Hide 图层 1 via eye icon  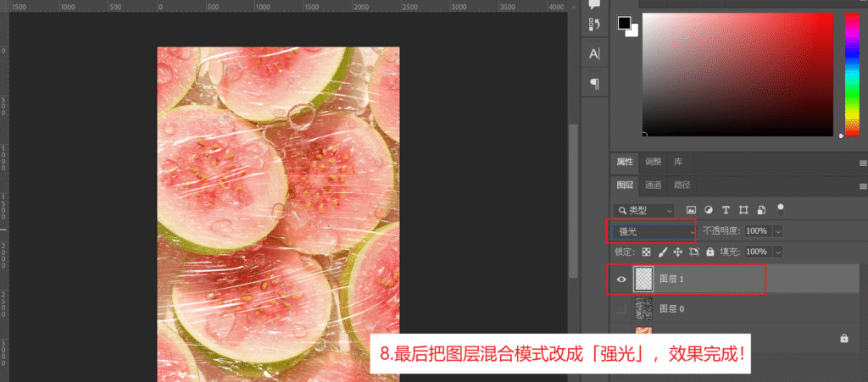click(x=621, y=280)
